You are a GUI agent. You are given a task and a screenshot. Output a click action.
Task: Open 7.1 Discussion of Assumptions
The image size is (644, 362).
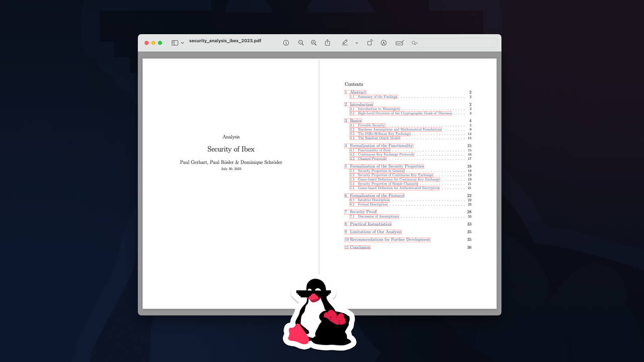374,217
